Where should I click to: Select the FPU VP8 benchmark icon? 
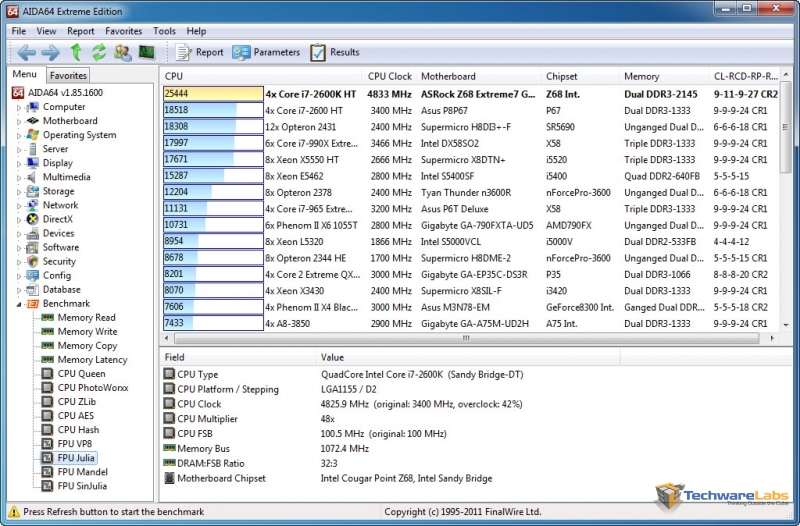[47, 444]
